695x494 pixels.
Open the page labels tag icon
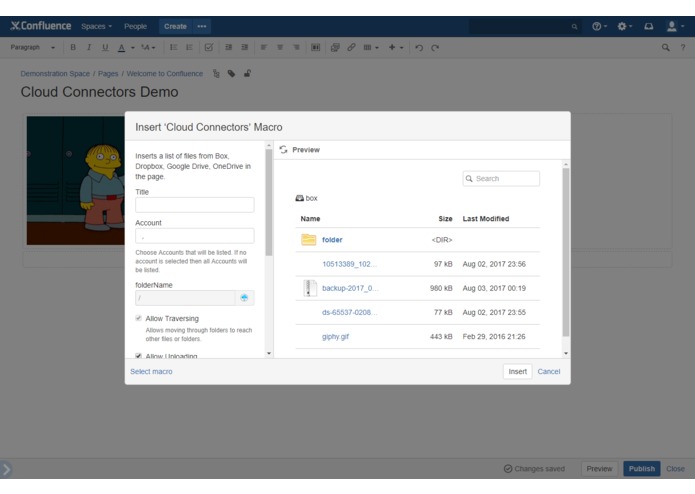coord(231,74)
